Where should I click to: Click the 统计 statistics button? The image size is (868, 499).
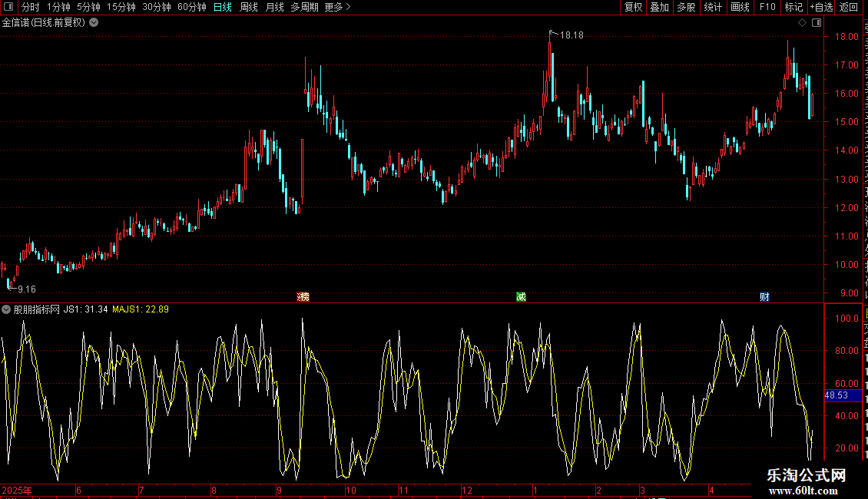tap(713, 7)
